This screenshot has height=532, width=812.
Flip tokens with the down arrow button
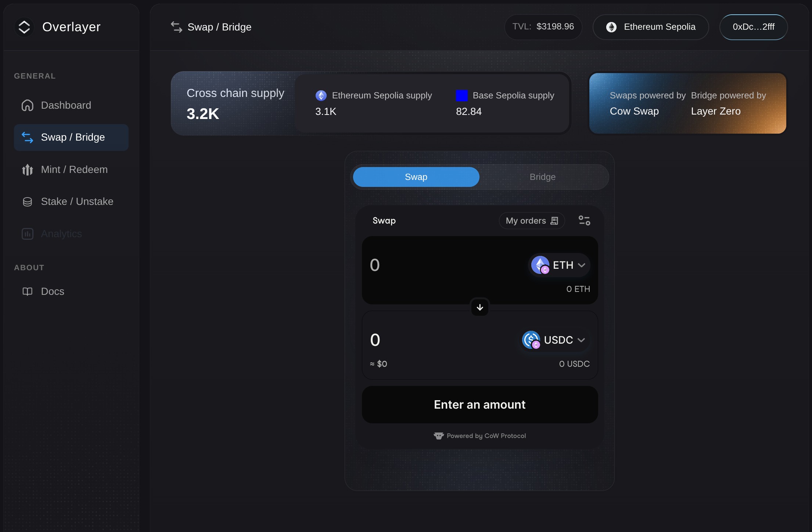tap(480, 308)
